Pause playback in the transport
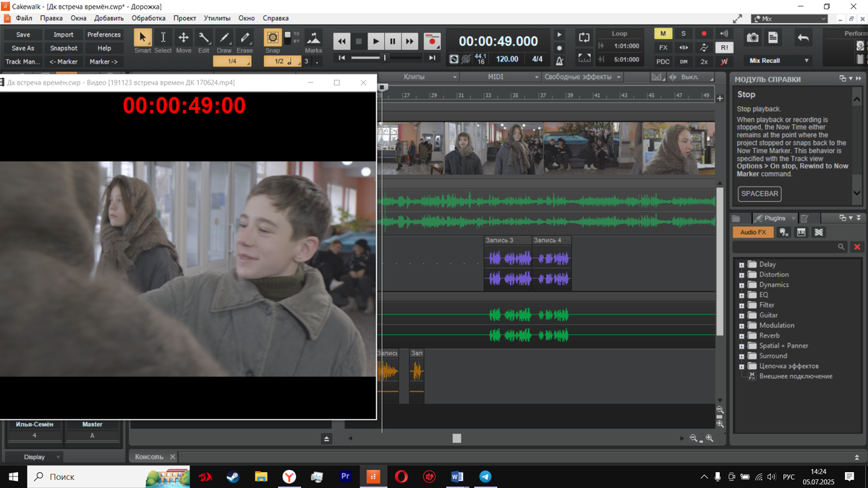868x488 pixels. 393,41
